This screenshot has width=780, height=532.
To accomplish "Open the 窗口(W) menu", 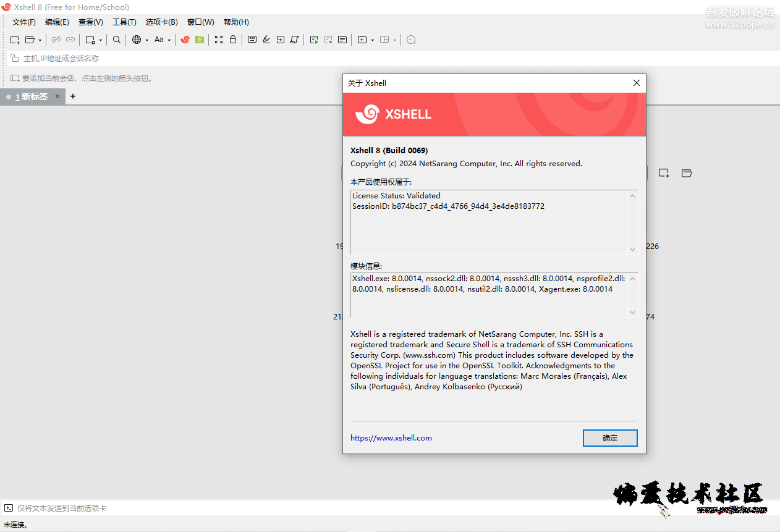I will tap(201, 22).
